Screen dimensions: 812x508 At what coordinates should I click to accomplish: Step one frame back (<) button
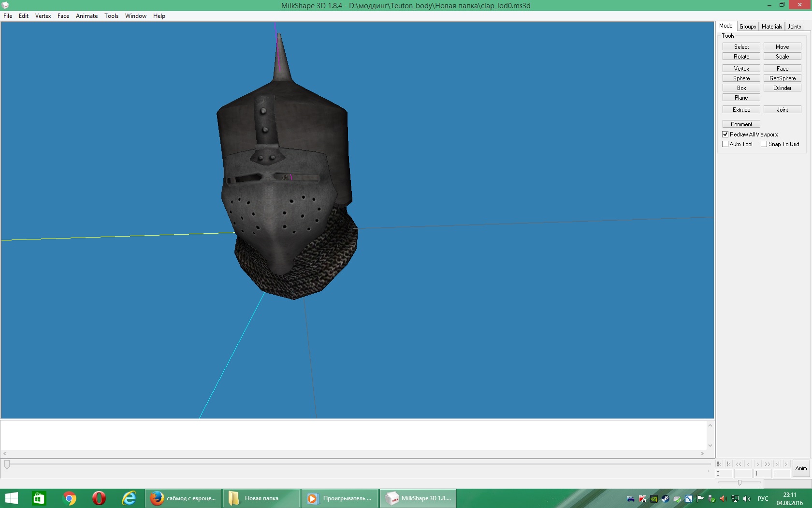click(x=748, y=464)
